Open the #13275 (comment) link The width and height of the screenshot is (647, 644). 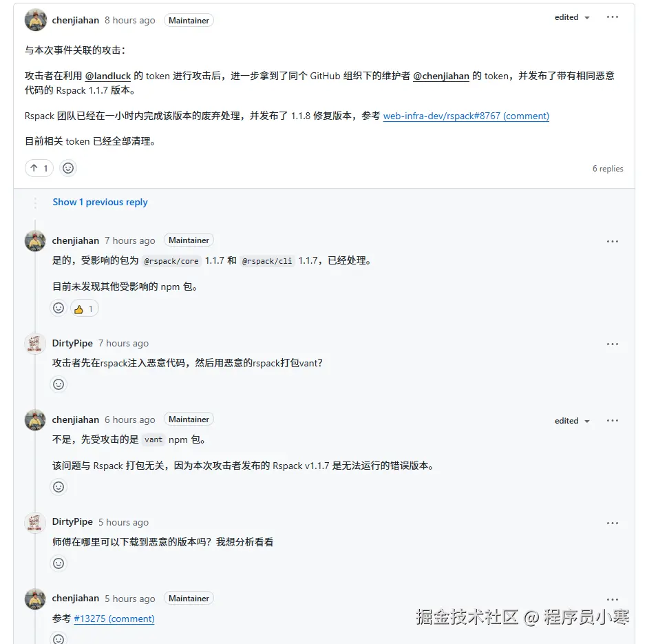pyautogui.click(x=114, y=619)
